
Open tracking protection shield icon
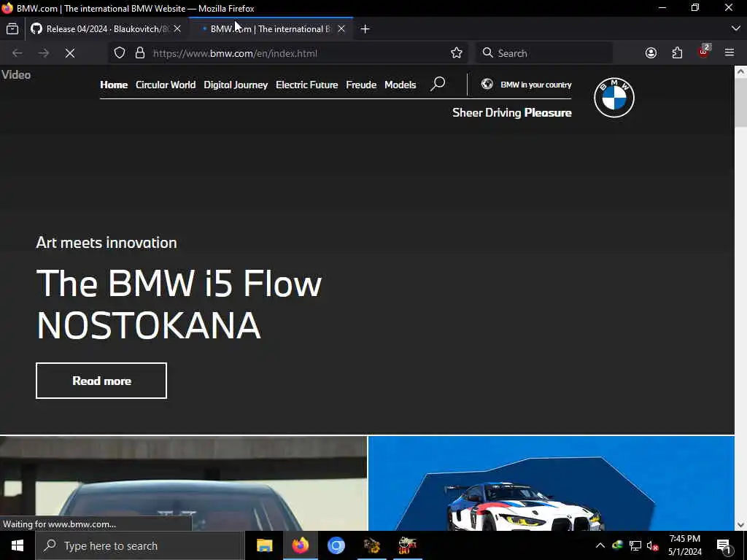(120, 52)
